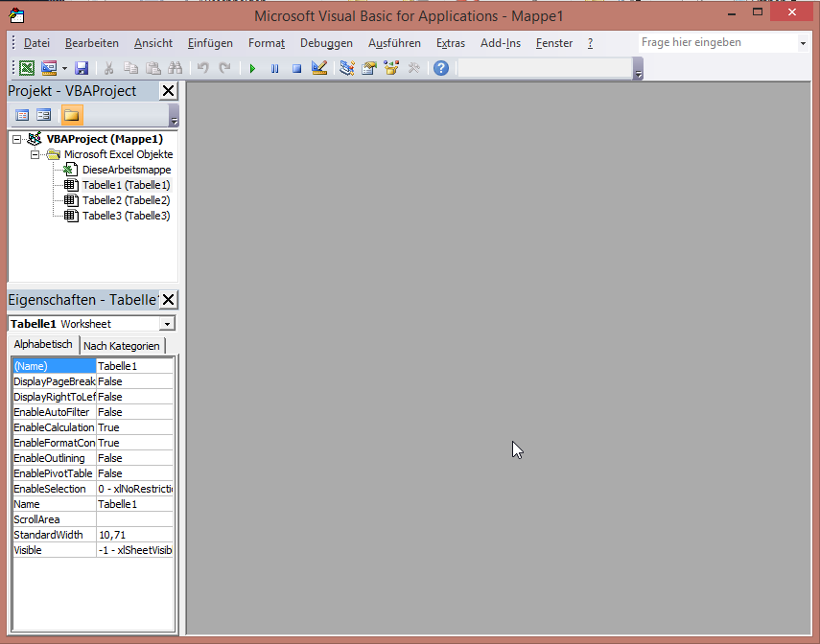Click the EnableSelection xlNoRestrictions value
The height and width of the screenshot is (644, 820).
(135, 489)
